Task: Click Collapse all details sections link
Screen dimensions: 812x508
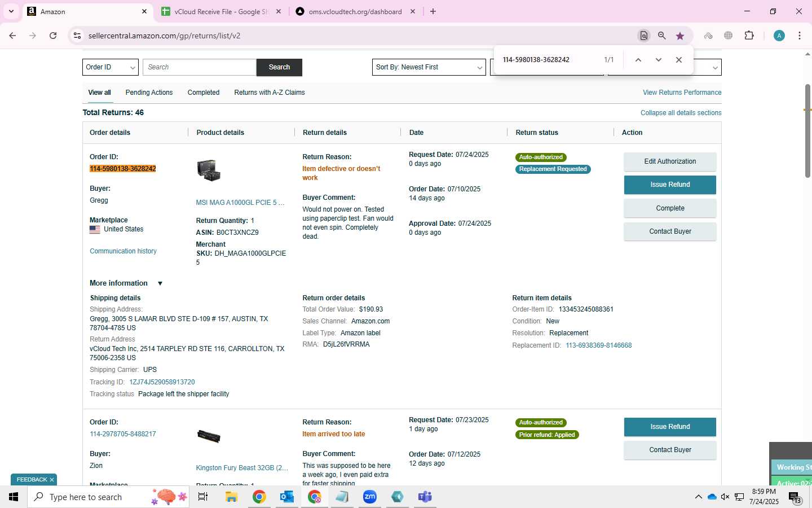Action: pos(681,113)
